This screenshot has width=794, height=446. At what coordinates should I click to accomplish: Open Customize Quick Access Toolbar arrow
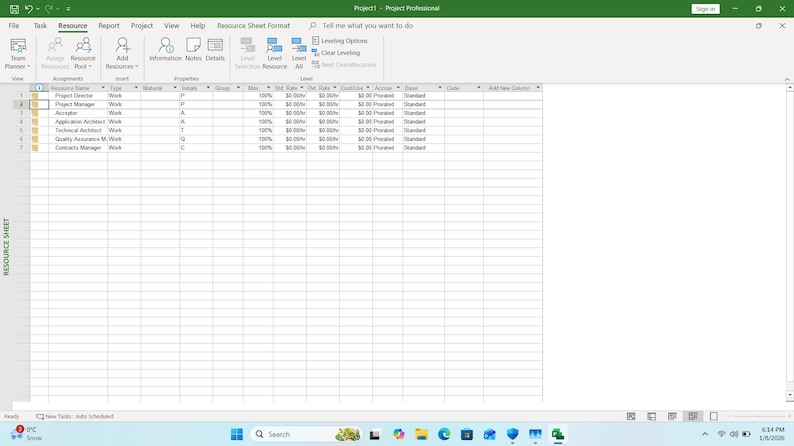pos(68,9)
